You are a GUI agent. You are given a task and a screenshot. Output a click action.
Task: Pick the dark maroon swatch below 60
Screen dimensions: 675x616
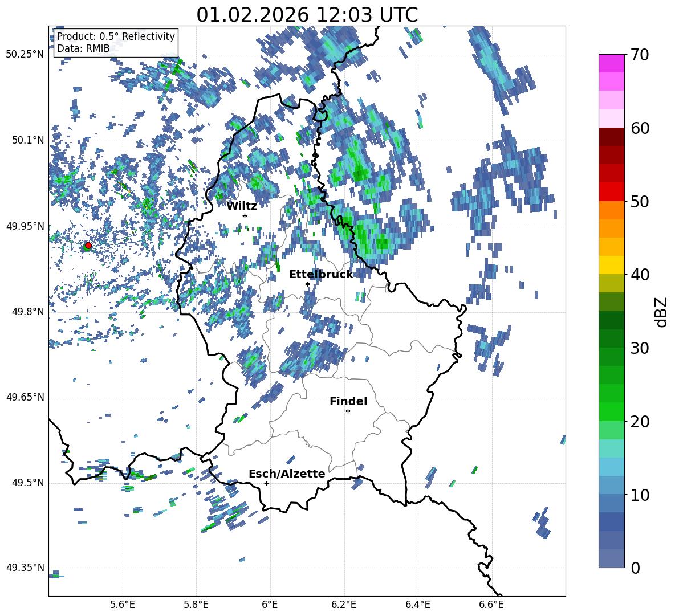(611, 137)
